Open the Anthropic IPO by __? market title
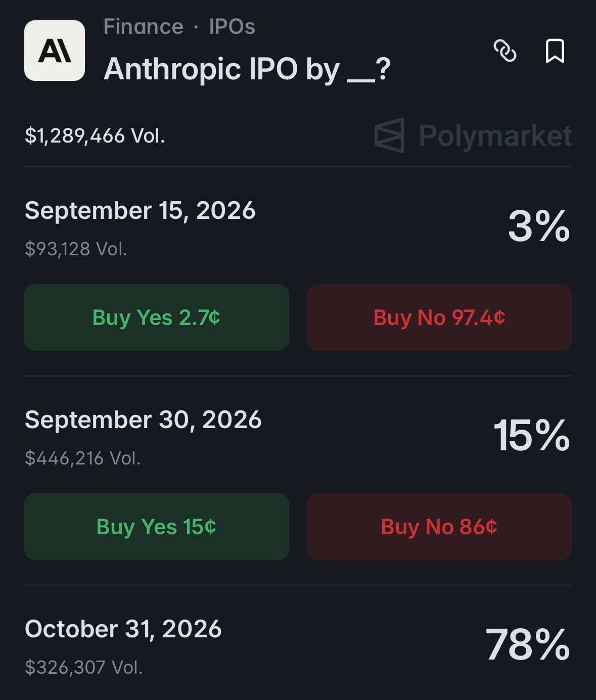596x700 pixels. (x=247, y=69)
